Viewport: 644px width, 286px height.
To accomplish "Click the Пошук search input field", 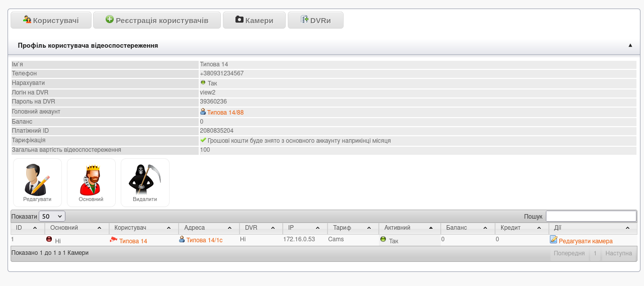I will (x=591, y=216).
